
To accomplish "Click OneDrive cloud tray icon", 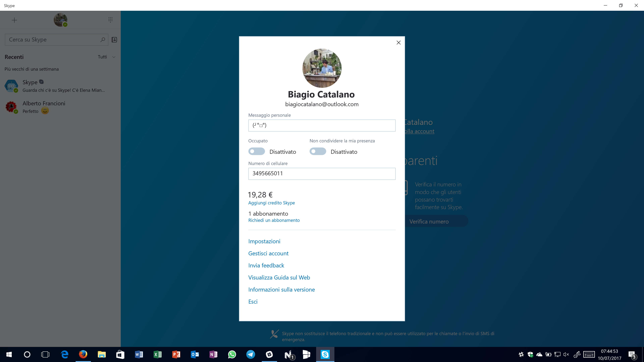I will (539, 354).
